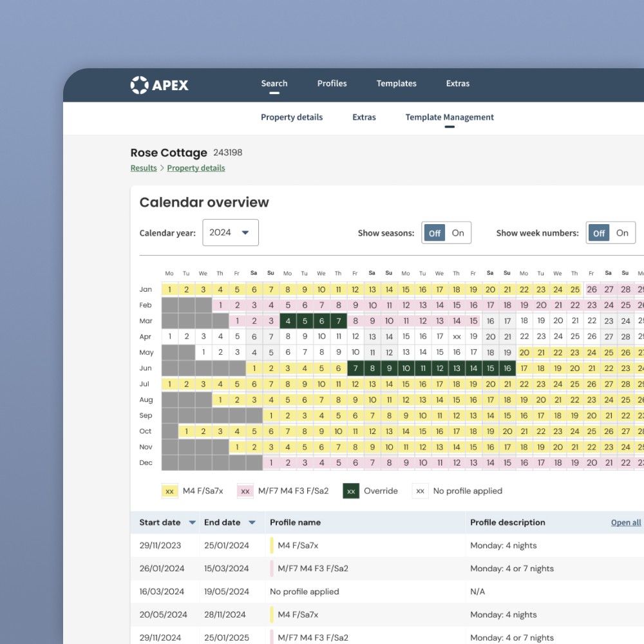Click the Jan month row label

[x=146, y=289]
